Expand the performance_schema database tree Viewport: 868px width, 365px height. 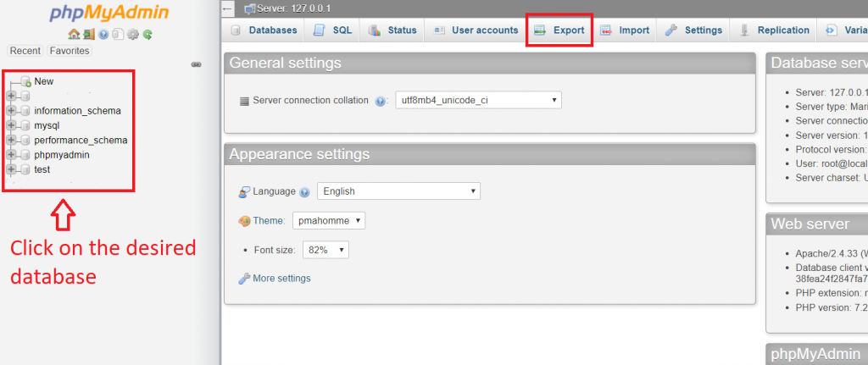click(x=12, y=141)
